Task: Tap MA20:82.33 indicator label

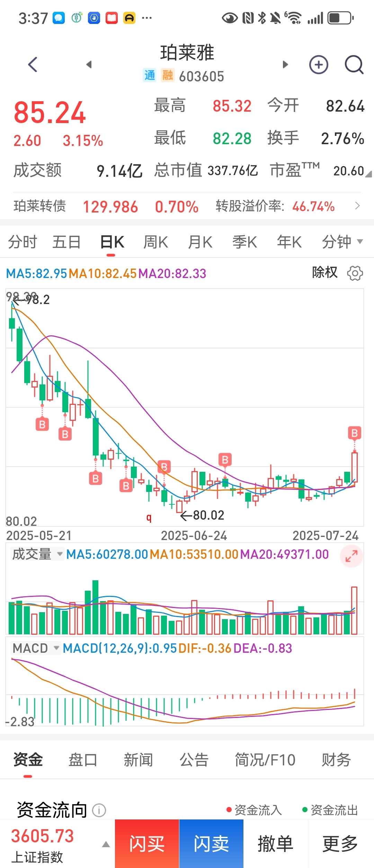Action: pos(172,274)
